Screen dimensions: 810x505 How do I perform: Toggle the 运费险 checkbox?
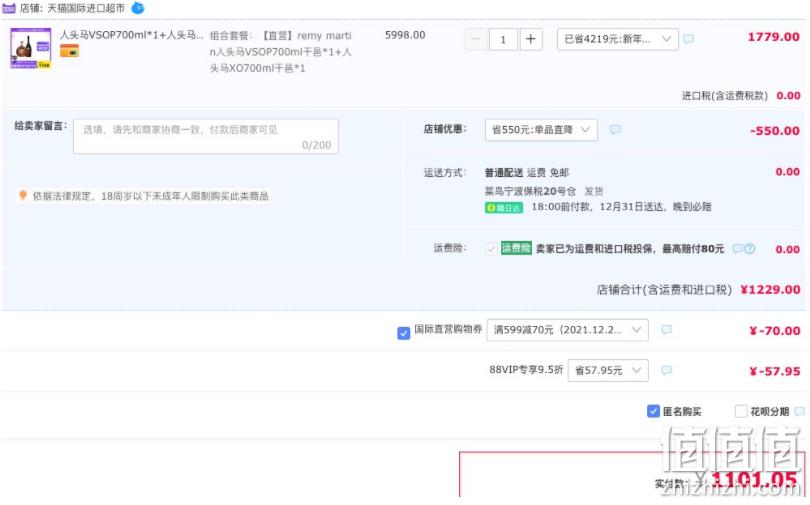click(x=491, y=249)
